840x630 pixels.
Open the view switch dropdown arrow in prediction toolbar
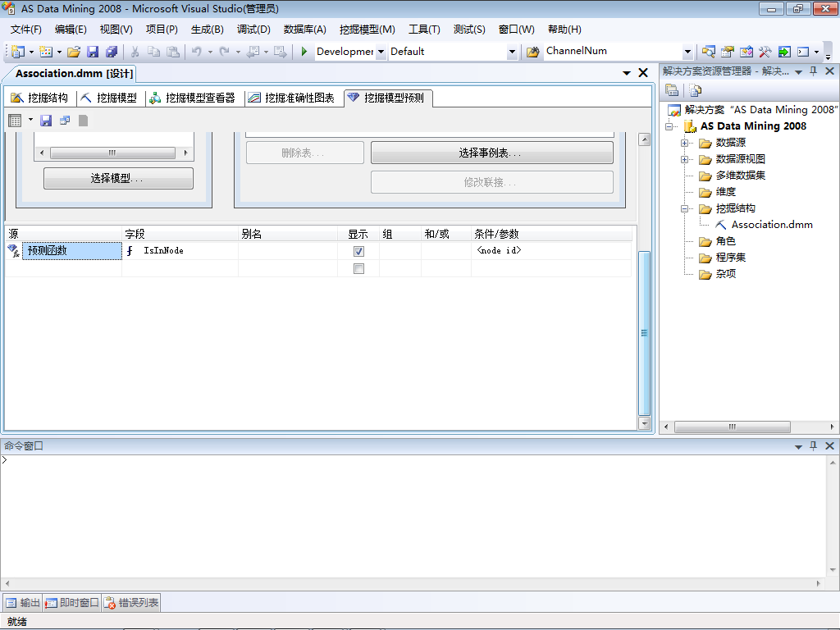[30, 120]
